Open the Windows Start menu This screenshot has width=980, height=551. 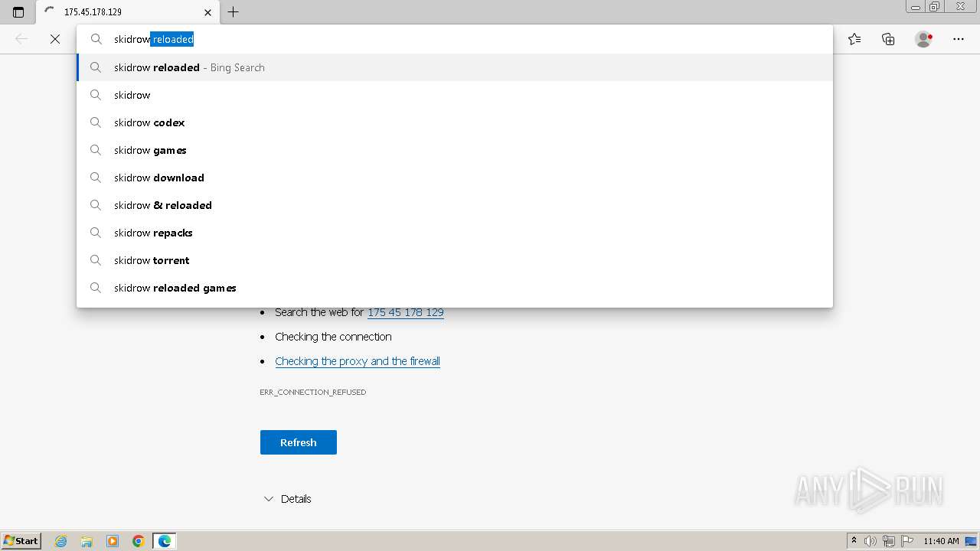point(21,541)
